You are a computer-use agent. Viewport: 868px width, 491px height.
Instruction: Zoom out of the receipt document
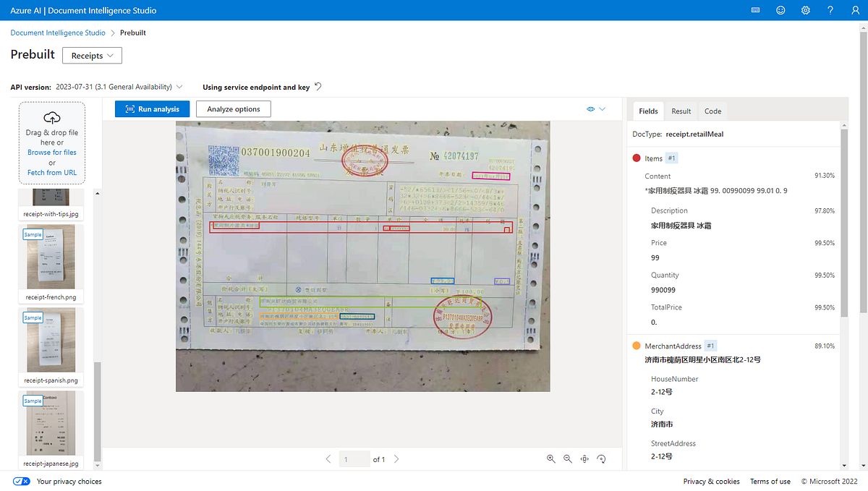coord(567,458)
